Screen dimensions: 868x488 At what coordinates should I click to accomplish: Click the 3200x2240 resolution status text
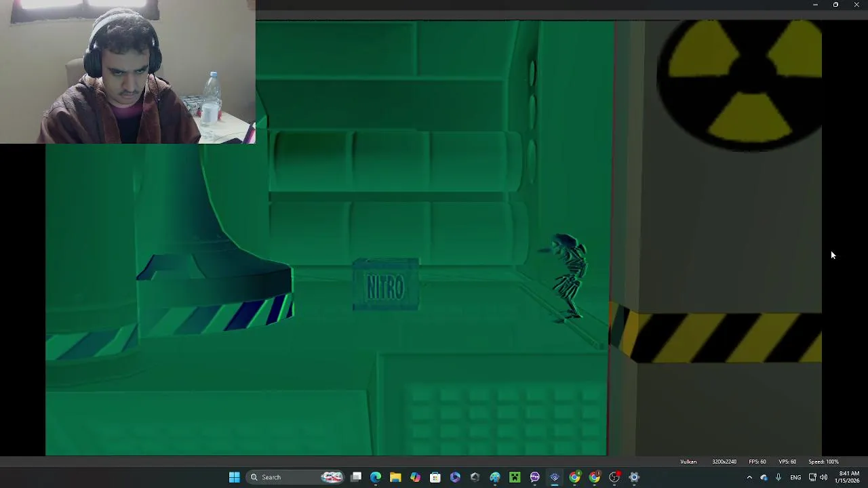coord(724,462)
